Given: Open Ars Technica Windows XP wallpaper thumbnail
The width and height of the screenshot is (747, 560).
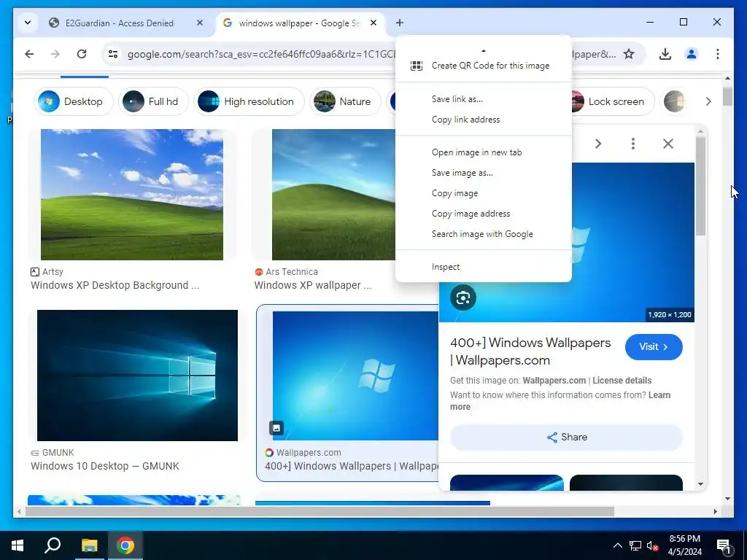Looking at the screenshot, I should coord(333,194).
